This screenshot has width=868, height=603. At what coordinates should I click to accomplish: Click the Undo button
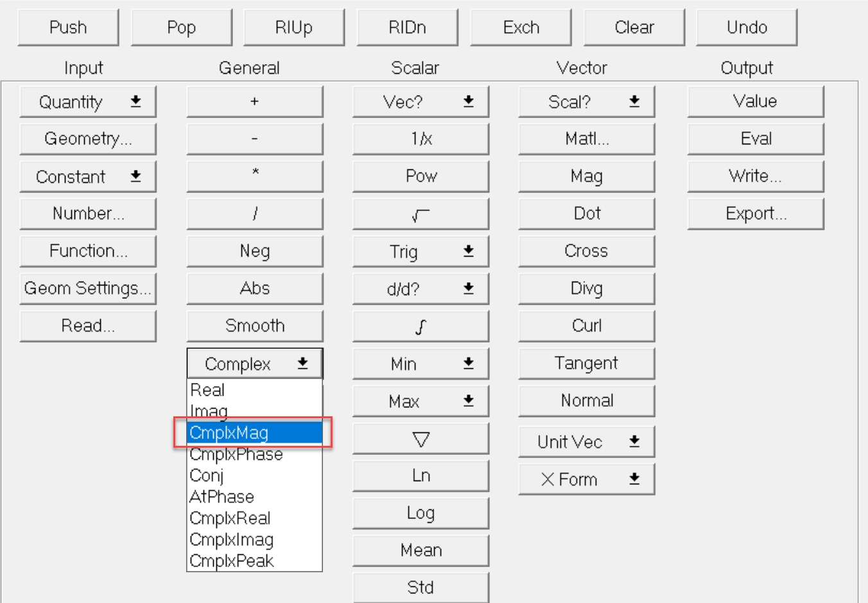tap(747, 28)
